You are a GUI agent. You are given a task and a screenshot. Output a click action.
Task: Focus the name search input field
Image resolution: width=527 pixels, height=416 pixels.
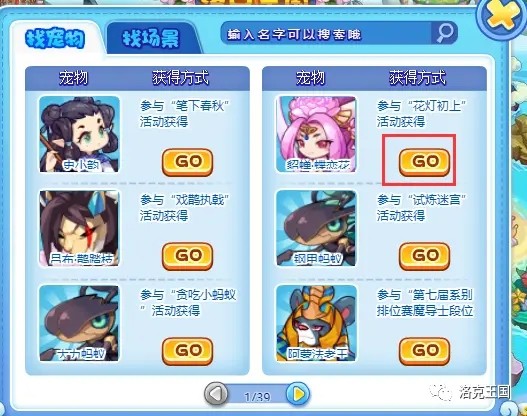[325, 33]
